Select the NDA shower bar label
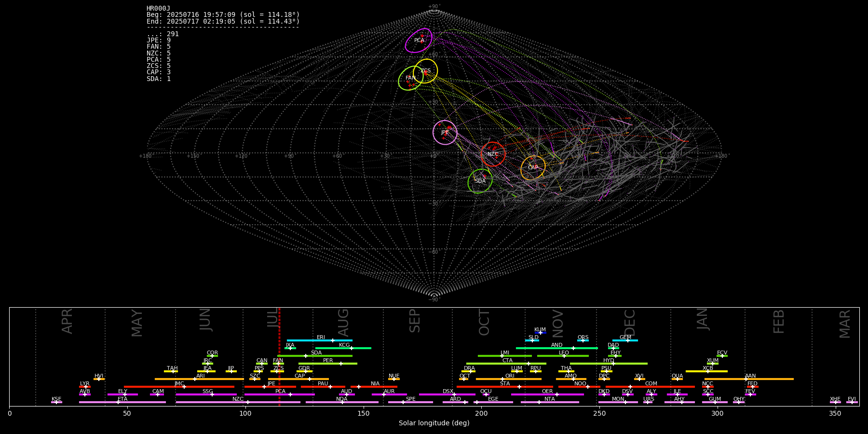Viewport: 868px width, 434px height. click(x=342, y=399)
